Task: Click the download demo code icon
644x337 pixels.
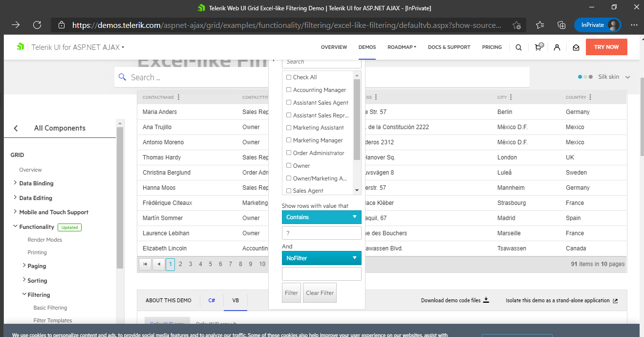Action: pos(486,300)
